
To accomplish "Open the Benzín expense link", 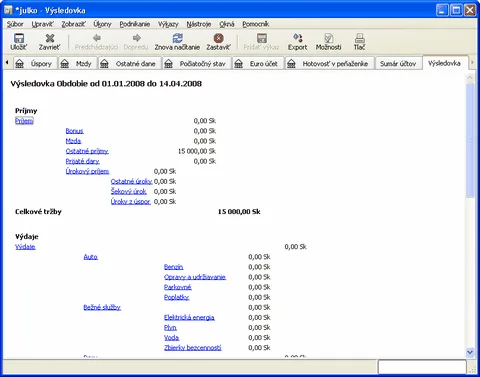I will tap(173, 267).
